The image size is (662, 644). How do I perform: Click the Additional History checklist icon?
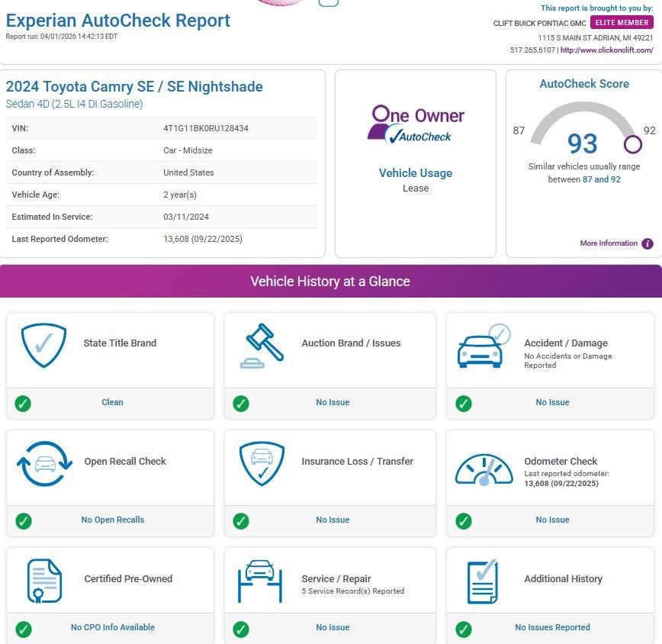(482, 581)
